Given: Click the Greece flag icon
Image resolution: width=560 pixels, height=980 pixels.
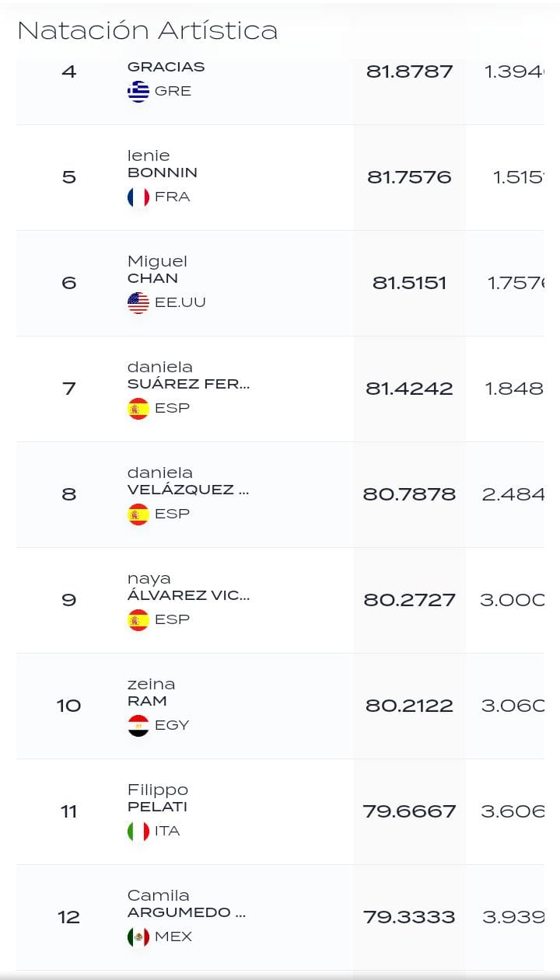Looking at the screenshot, I should tap(138, 91).
